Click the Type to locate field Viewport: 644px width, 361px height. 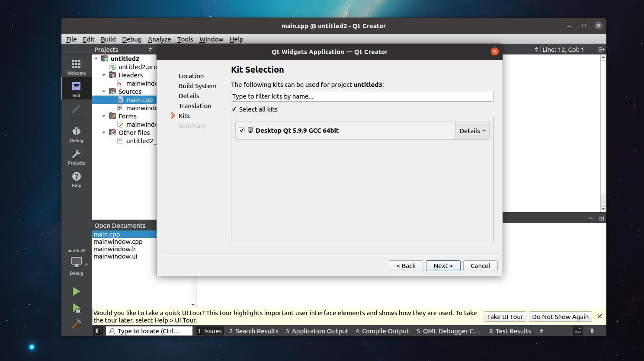tap(149, 331)
